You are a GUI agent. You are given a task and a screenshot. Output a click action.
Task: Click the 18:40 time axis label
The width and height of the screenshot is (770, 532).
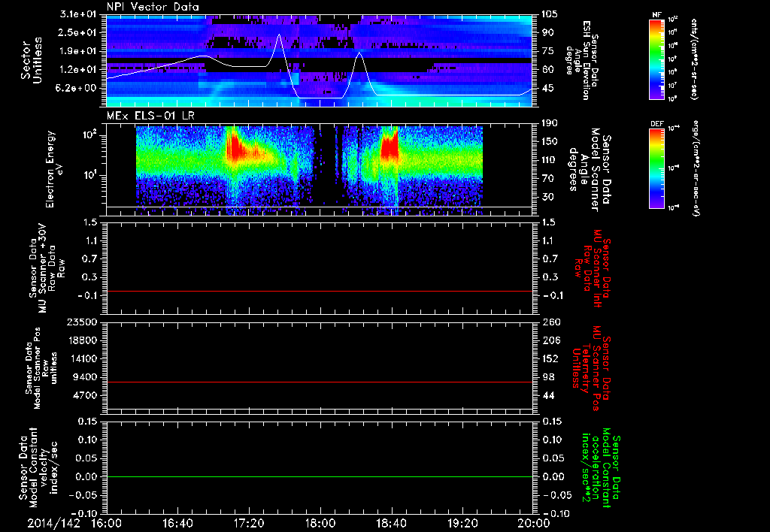coord(391,523)
